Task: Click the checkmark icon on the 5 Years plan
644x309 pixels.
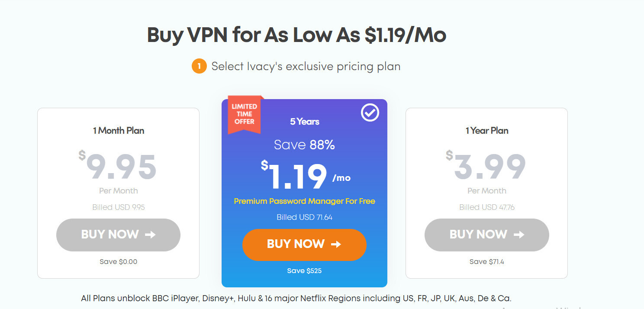Action: tap(369, 113)
